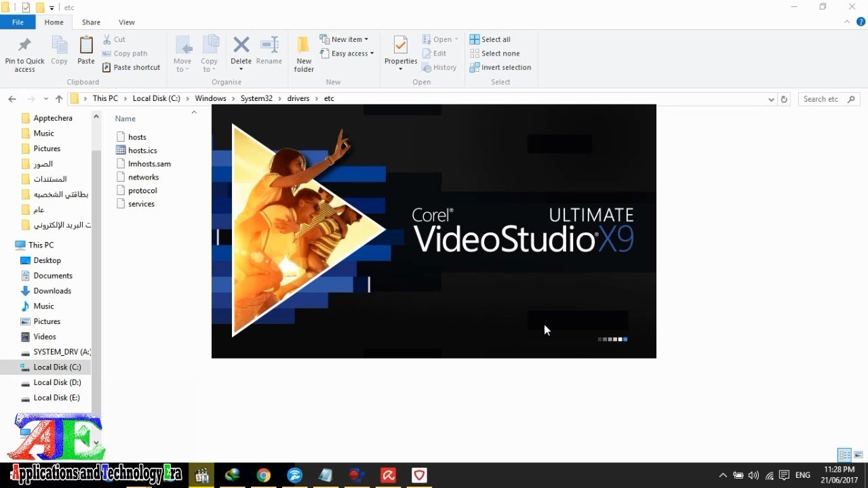Open the Help question mark icon
The height and width of the screenshot is (488, 868).
[x=861, y=22]
